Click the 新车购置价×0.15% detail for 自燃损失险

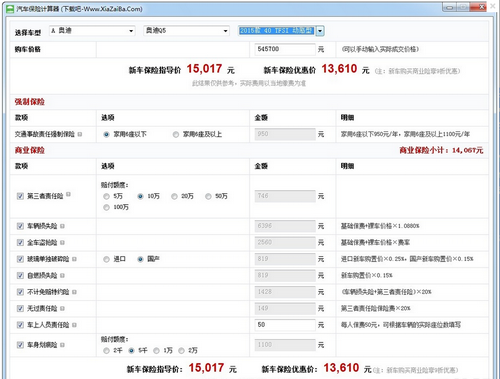click(367, 276)
